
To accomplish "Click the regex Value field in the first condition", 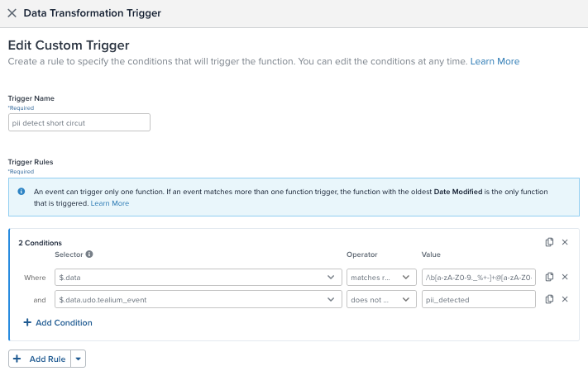I will coord(478,278).
